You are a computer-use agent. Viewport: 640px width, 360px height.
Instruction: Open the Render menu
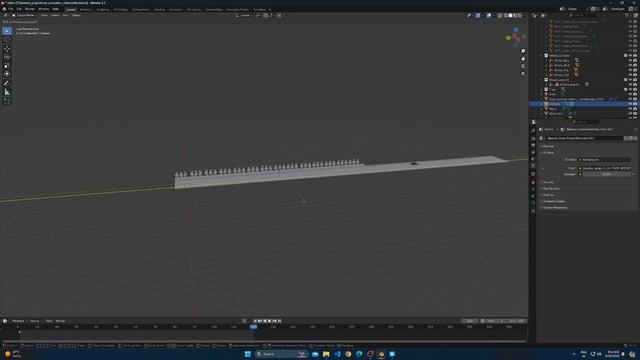click(x=30, y=9)
